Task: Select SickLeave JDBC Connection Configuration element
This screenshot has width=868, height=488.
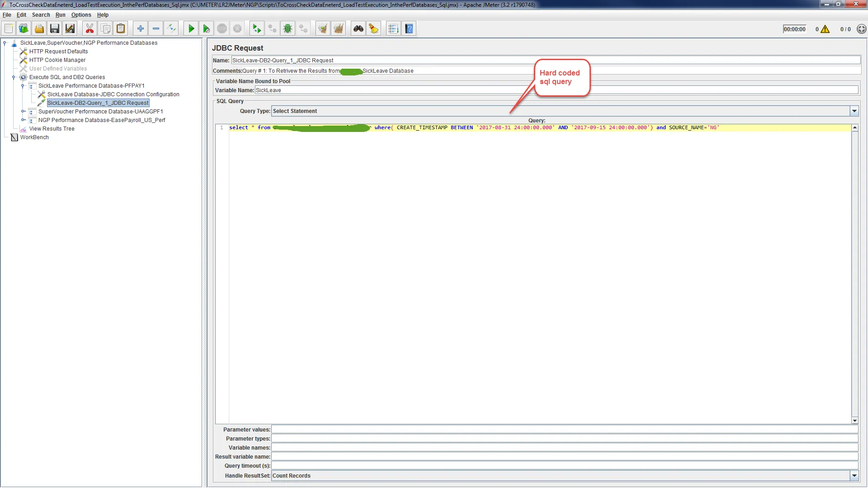Action: pyautogui.click(x=113, y=94)
